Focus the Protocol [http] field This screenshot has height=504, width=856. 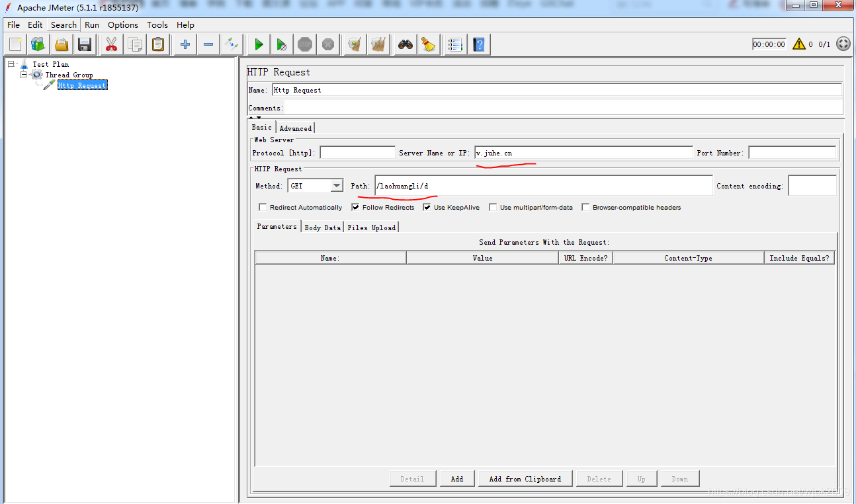point(357,153)
